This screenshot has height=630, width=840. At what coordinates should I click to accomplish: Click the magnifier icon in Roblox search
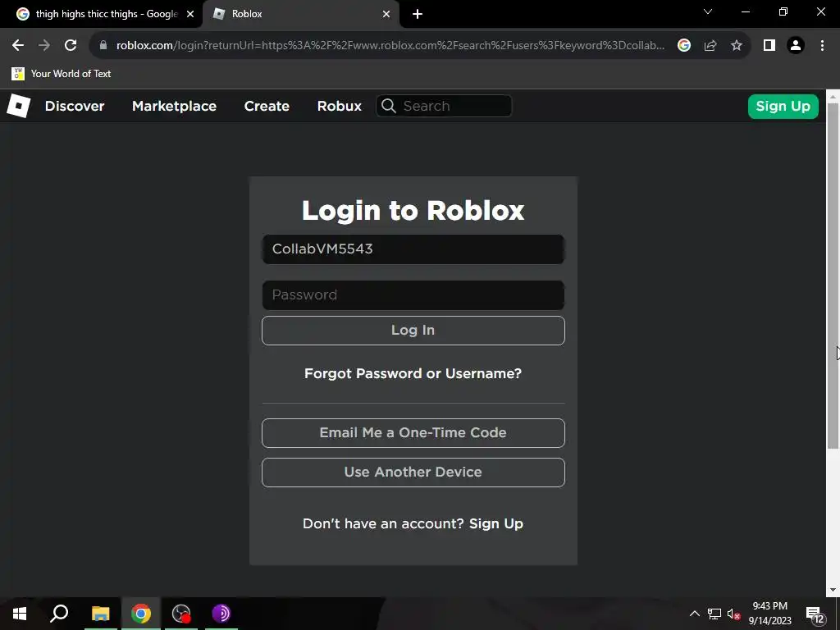click(x=389, y=106)
